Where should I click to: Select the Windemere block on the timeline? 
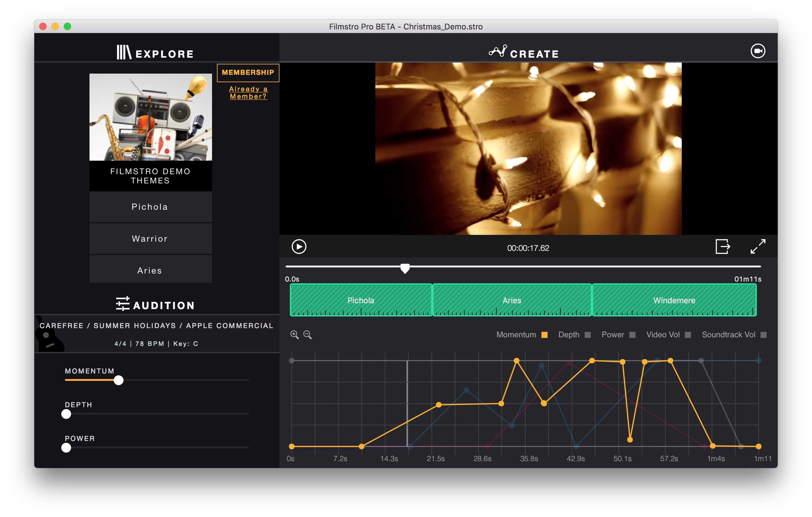674,300
